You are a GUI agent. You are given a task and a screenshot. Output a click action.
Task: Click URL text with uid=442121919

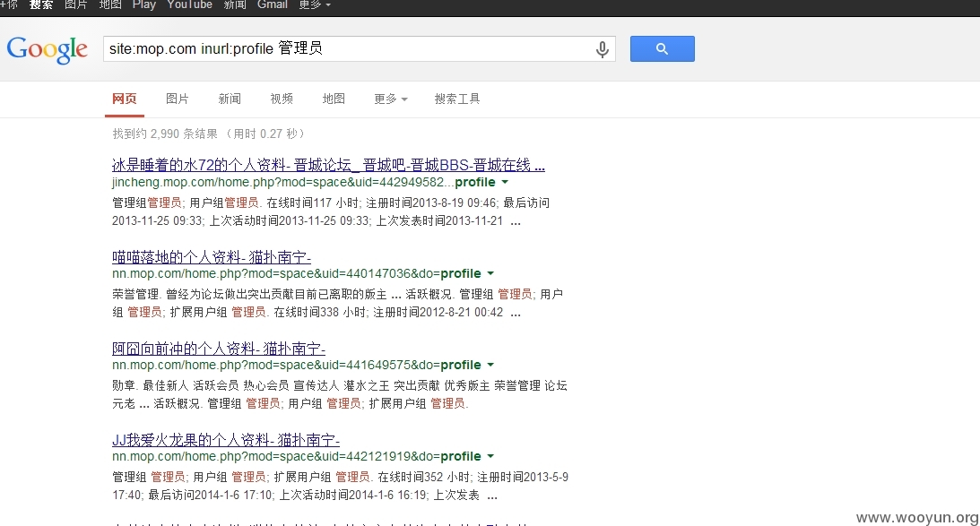point(296,456)
